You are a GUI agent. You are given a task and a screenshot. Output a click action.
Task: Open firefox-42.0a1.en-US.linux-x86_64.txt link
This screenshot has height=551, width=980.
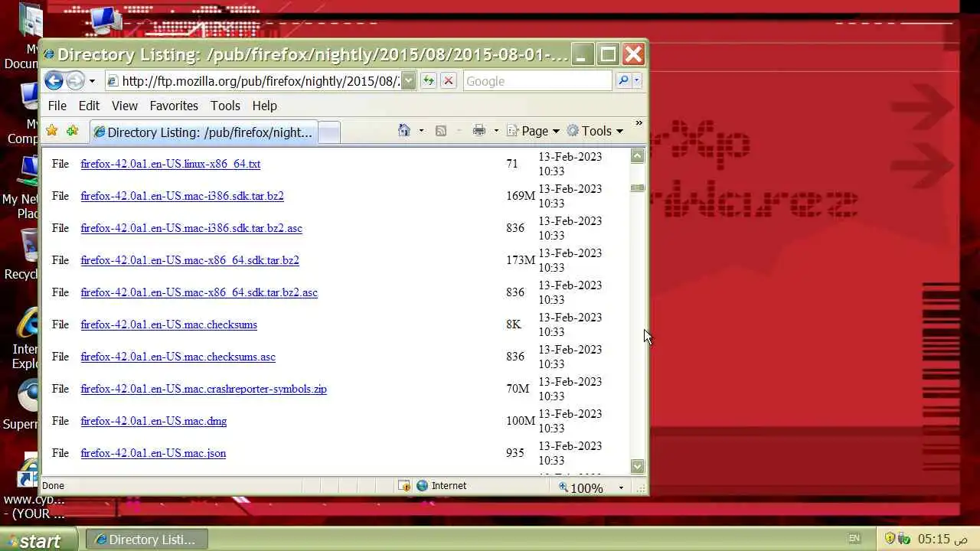tap(170, 164)
